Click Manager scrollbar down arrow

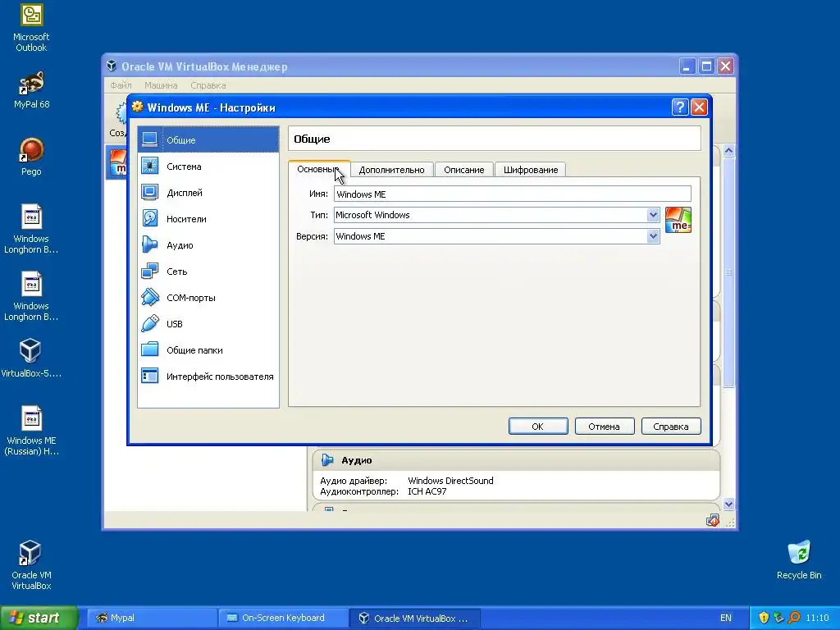pos(728,504)
